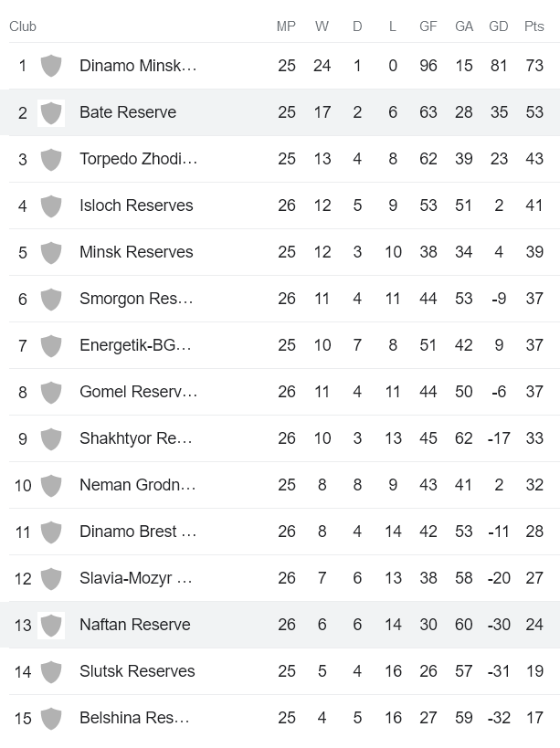Click the Dinamo Minsk club crest
The height and width of the screenshot is (748, 560).
point(51,65)
